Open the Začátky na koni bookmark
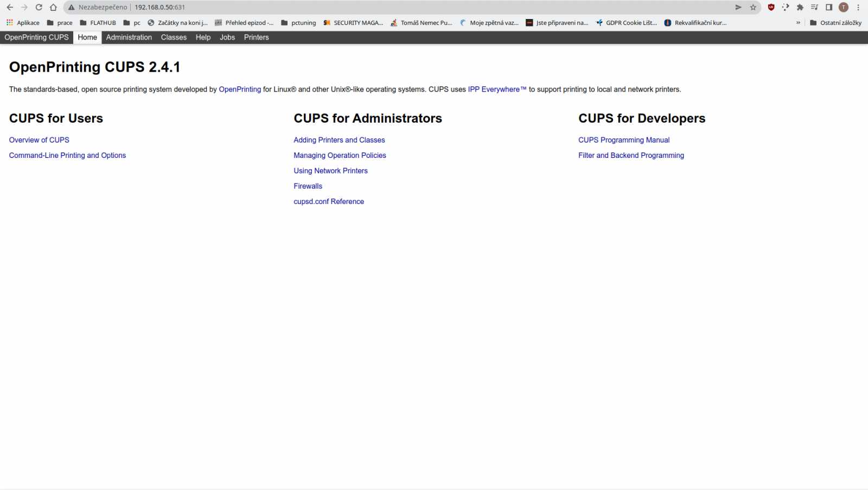868x490 pixels. pyautogui.click(x=177, y=23)
